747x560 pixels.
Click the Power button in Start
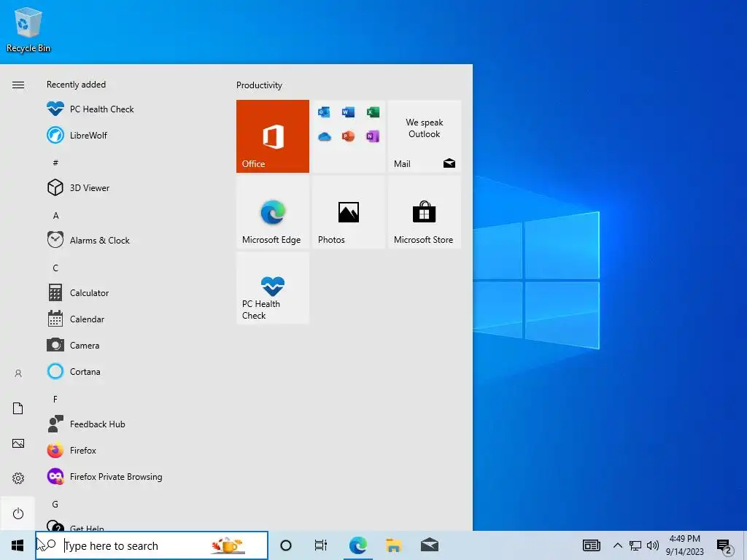click(x=18, y=513)
